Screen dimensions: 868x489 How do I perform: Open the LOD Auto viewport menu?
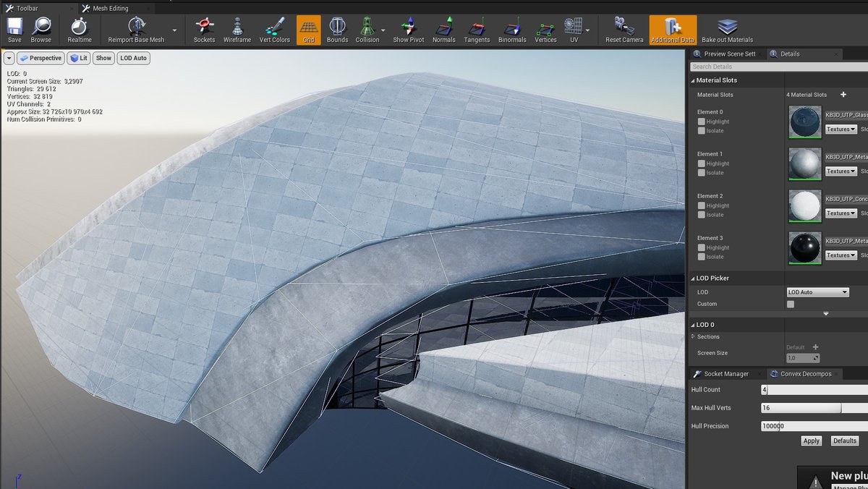[x=134, y=58]
